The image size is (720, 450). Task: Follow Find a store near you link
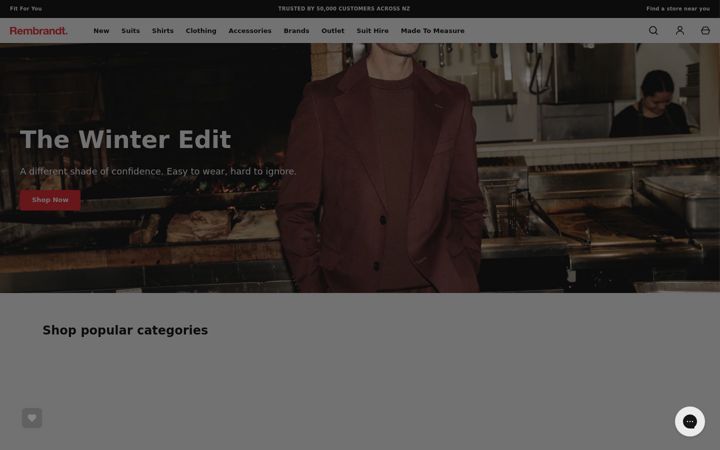(678, 9)
